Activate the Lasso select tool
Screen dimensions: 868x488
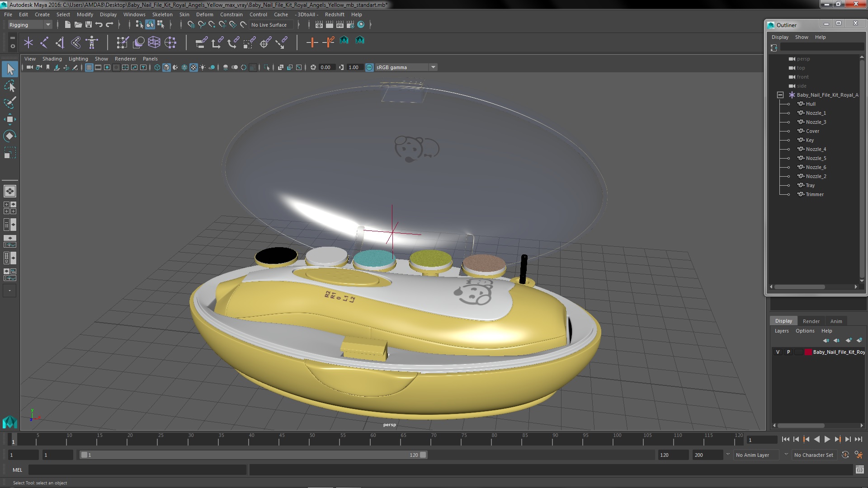pos(10,86)
